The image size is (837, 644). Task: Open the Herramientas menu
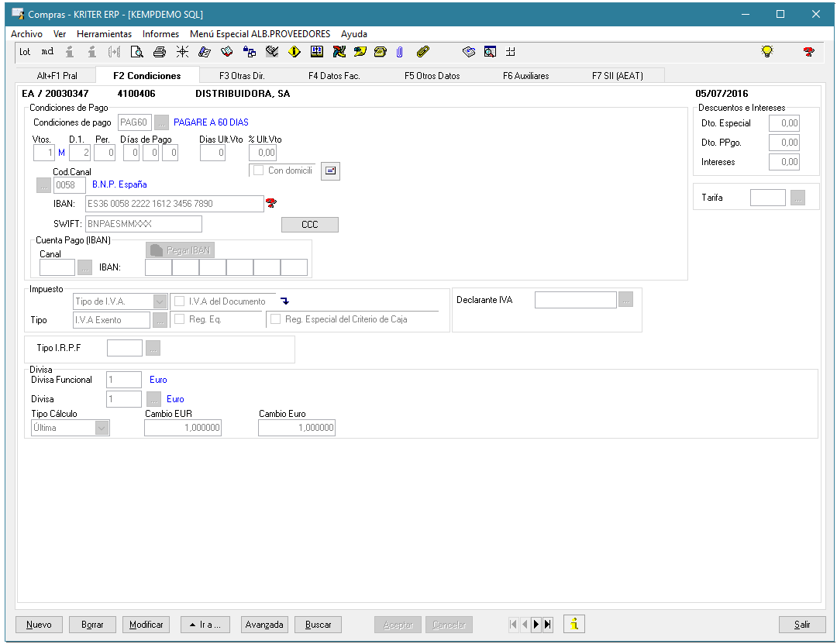(x=104, y=33)
